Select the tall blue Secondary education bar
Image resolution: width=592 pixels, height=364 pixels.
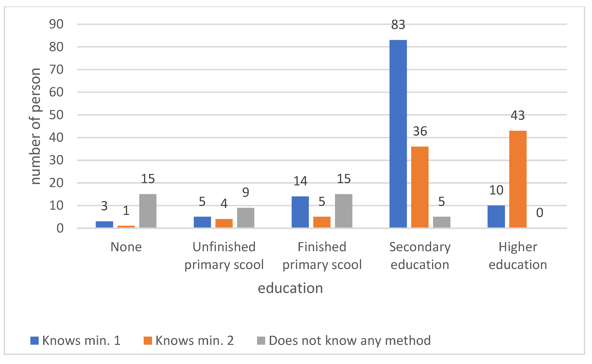point(398,134)
